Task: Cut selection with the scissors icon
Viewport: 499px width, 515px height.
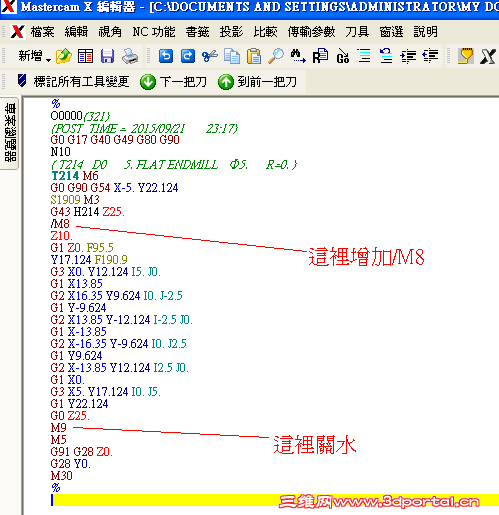Action: (210, 56)
